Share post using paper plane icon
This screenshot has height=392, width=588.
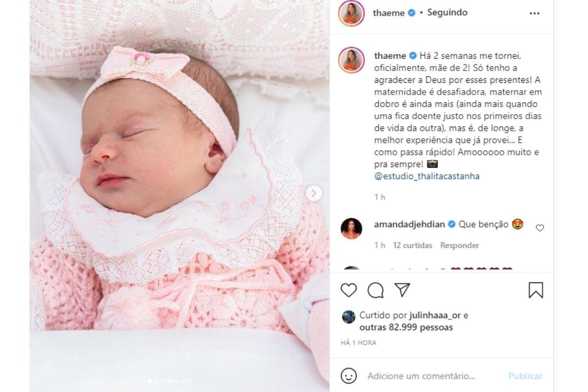[x=402, y=290]
